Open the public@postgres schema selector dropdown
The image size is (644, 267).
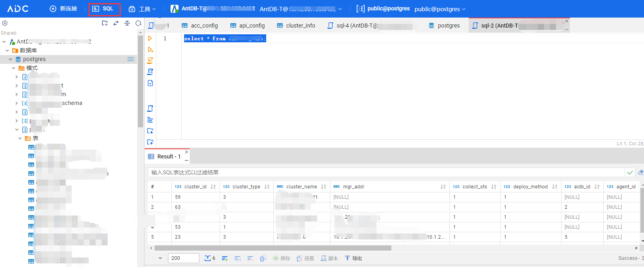(x=440, y=9)
